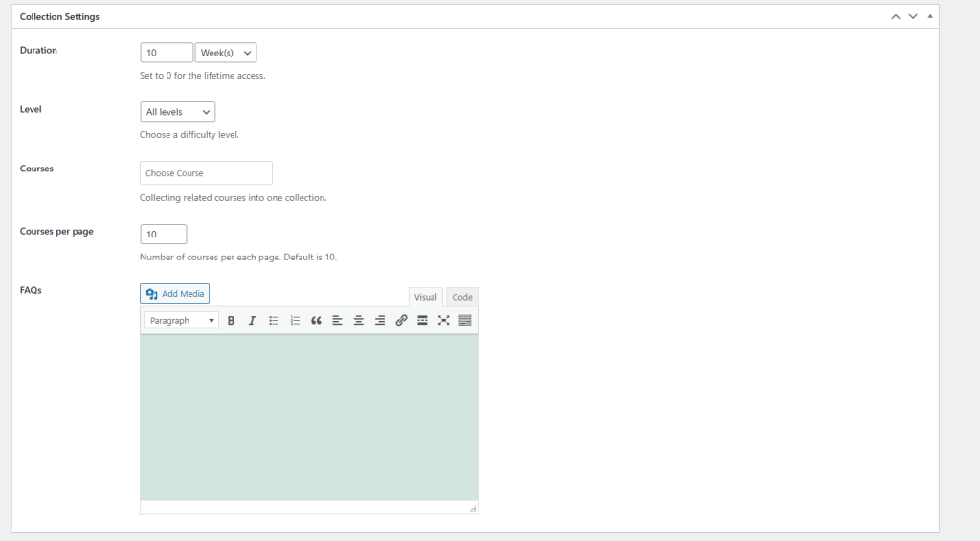Focus the Courses per page field

(x=163, y=234)
